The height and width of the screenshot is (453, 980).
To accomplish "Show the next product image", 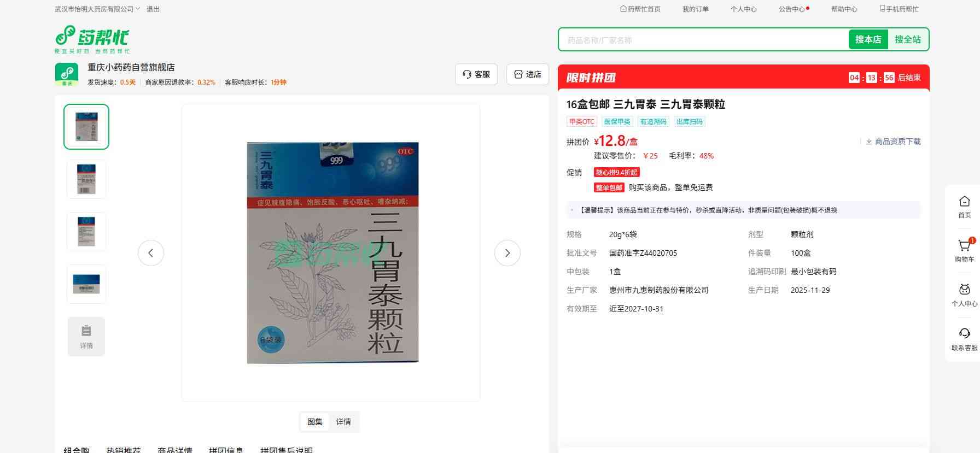I will coord(507,253).
